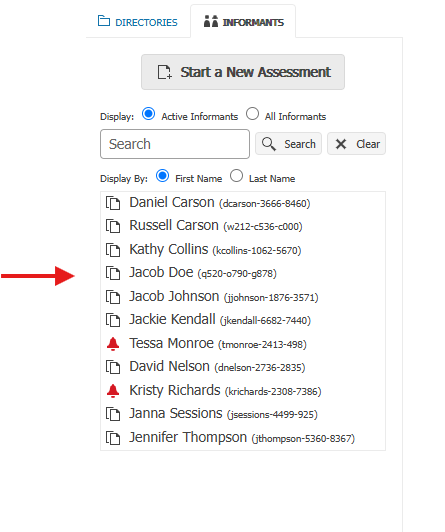The width and height of the screenshot is (445, 532).
Task: Select the All Informants radio option
Action: tap(252, 114)
